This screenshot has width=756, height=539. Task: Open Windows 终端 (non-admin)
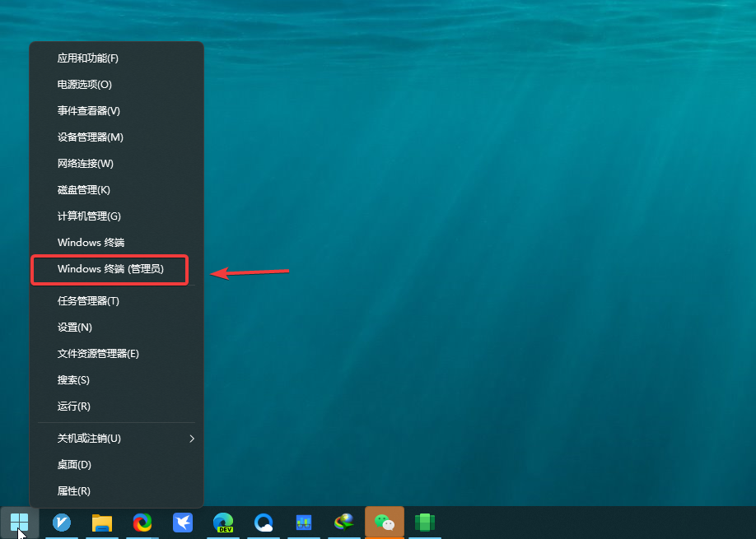[117, 242]
